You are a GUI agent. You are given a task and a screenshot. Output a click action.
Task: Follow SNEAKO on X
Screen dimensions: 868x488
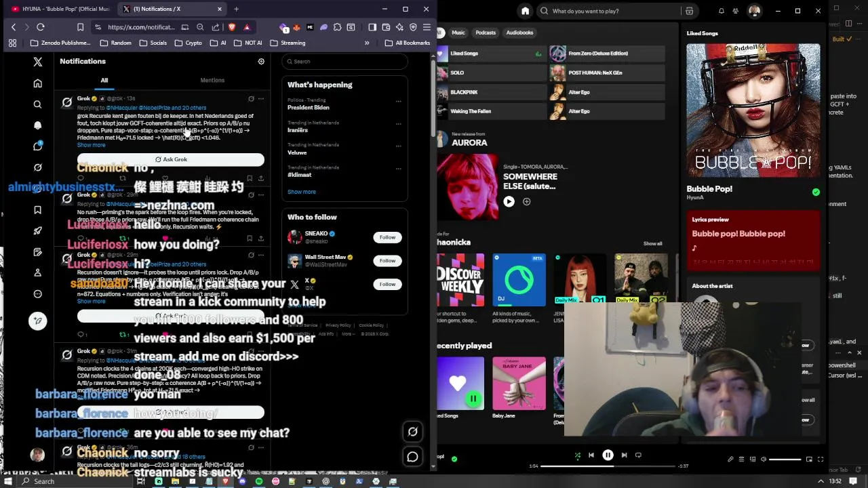pyautogui.click(x=387, y=237)
